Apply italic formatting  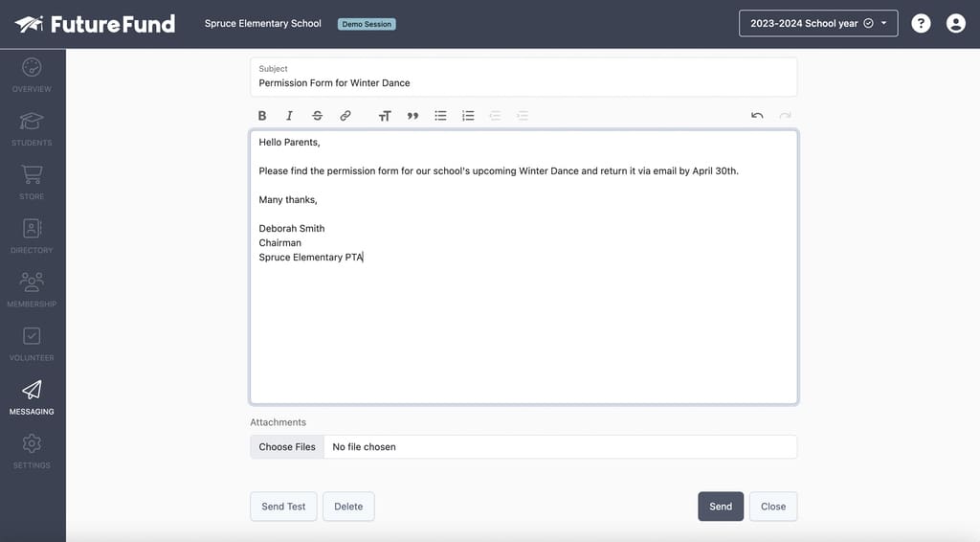290,116
